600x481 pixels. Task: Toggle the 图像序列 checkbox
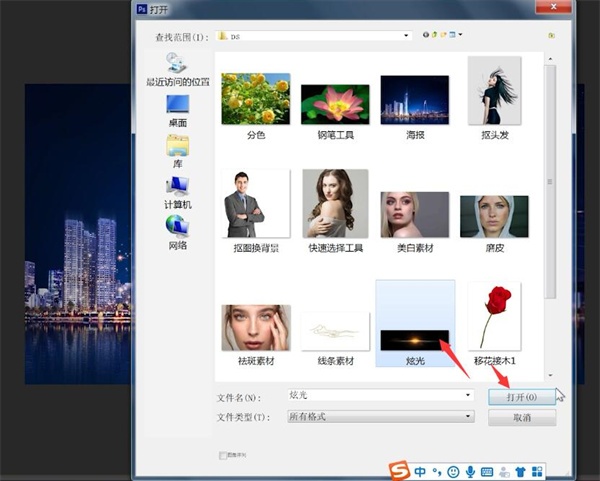click(x=222, y=455)
